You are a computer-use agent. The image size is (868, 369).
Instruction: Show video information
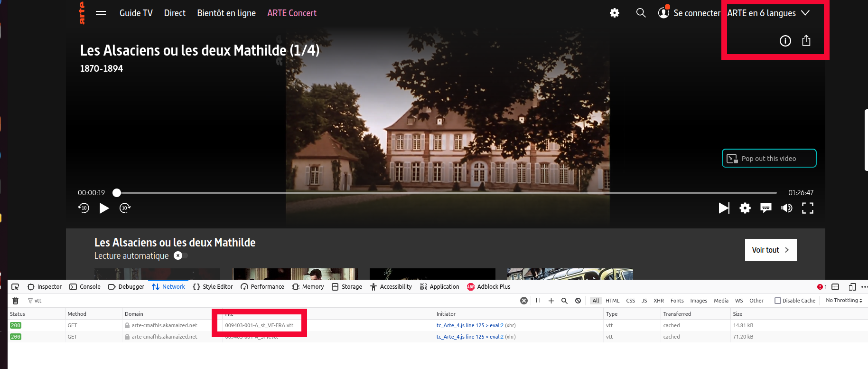coord(785,41)
